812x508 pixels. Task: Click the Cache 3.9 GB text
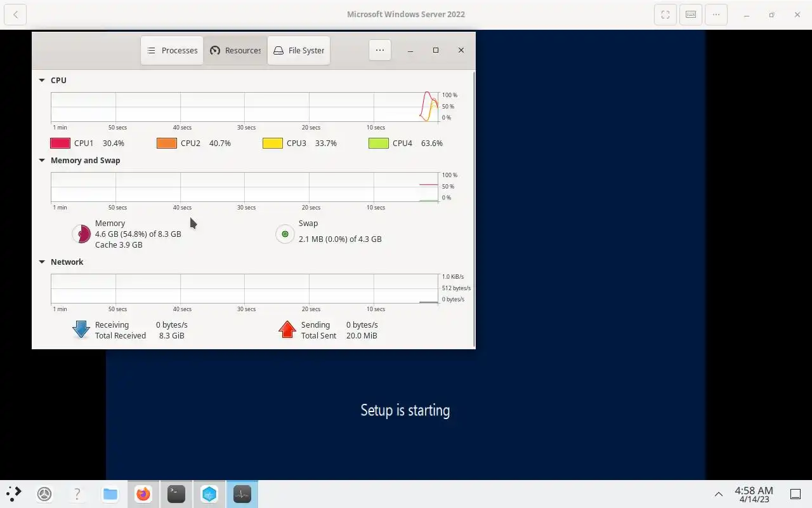(x=119, y=245)
